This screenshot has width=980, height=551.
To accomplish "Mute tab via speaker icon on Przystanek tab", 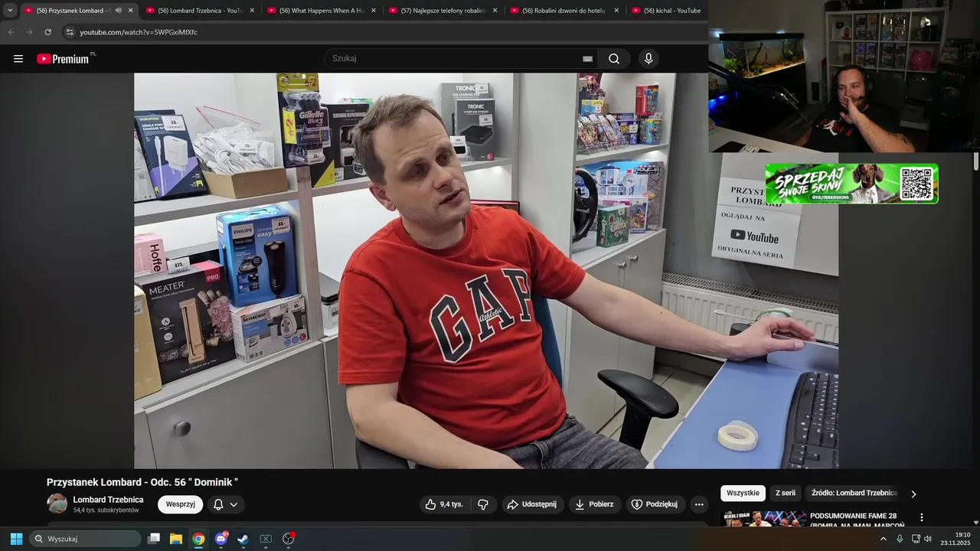I will pos(118,11).
